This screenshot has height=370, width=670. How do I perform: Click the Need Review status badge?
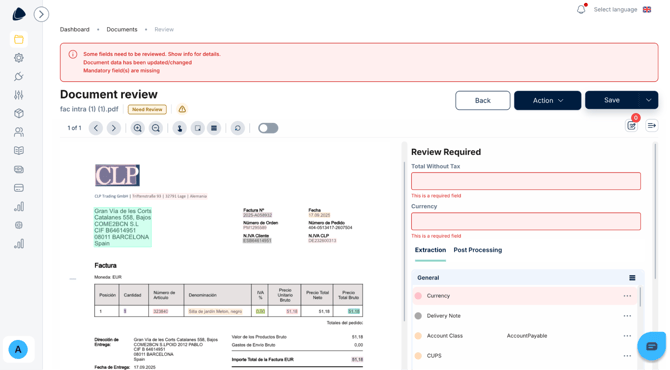[147, 109]
